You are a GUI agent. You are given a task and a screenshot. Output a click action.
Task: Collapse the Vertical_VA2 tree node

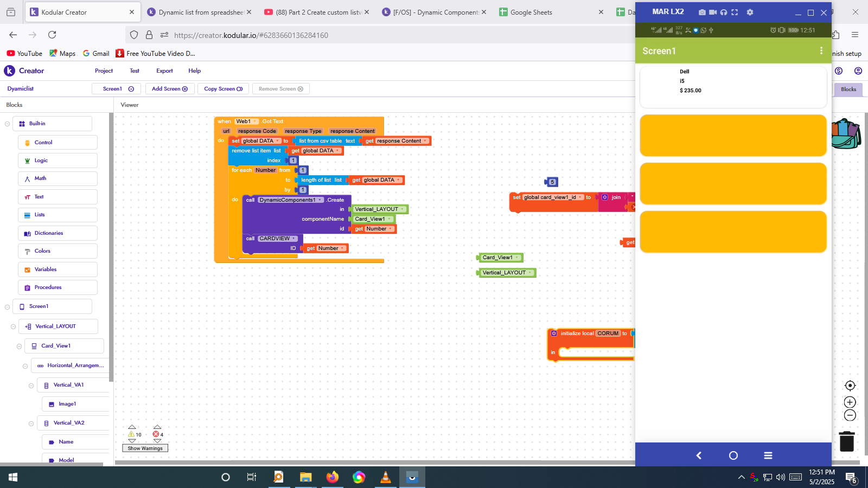[x=31, y=423]
